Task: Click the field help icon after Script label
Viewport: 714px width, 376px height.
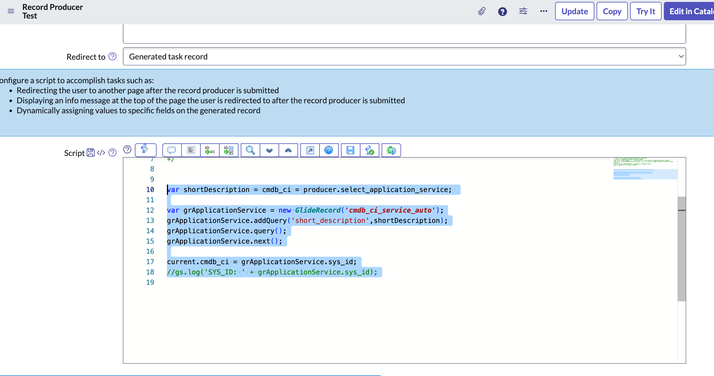Action: 112,152
